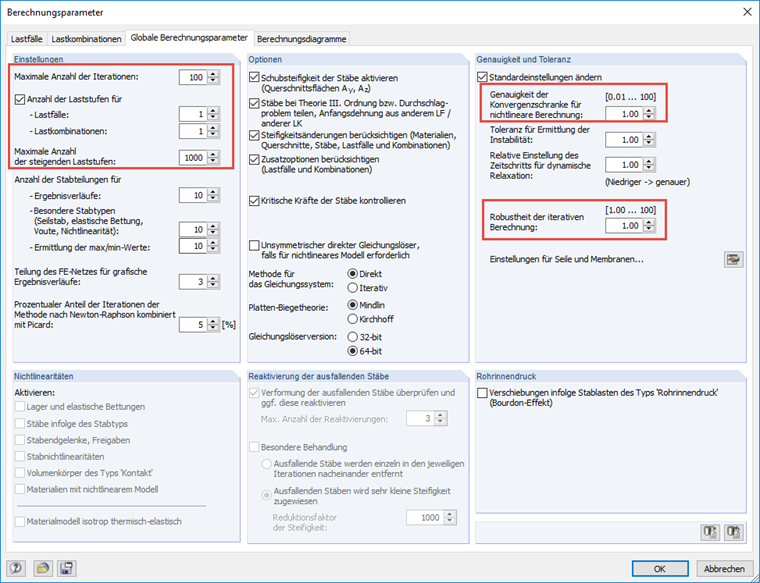Click the load default settings folder icon
Image resolution: width=760 pixels, height=583 pixels.
coord(43,568)
